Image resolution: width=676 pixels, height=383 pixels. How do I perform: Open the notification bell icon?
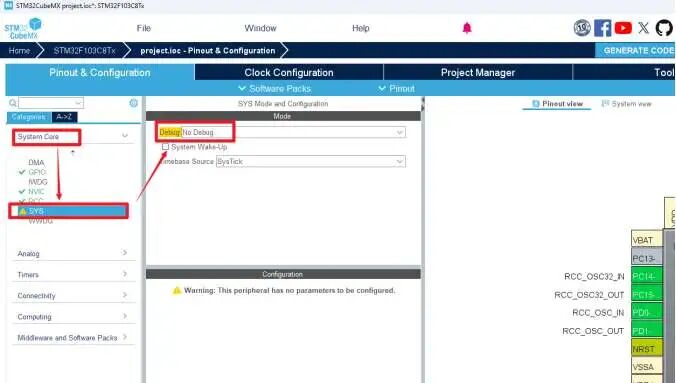click(467, 28)
